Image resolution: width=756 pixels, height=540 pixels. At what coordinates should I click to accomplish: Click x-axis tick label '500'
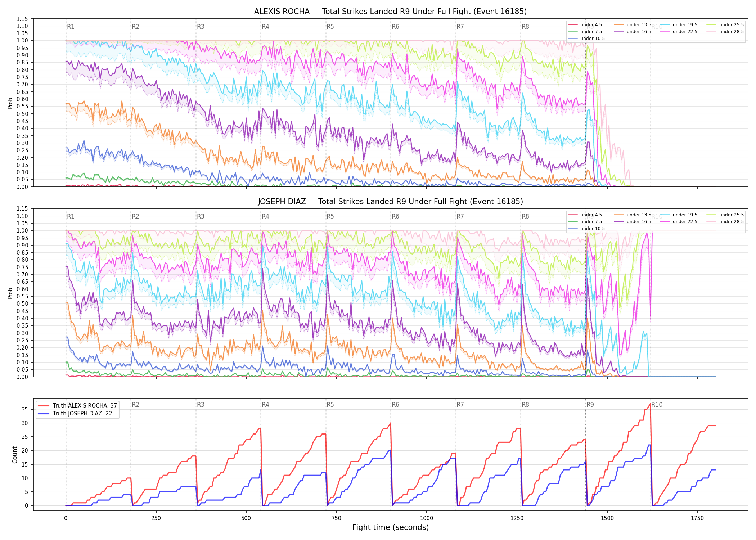coord(246,518)
